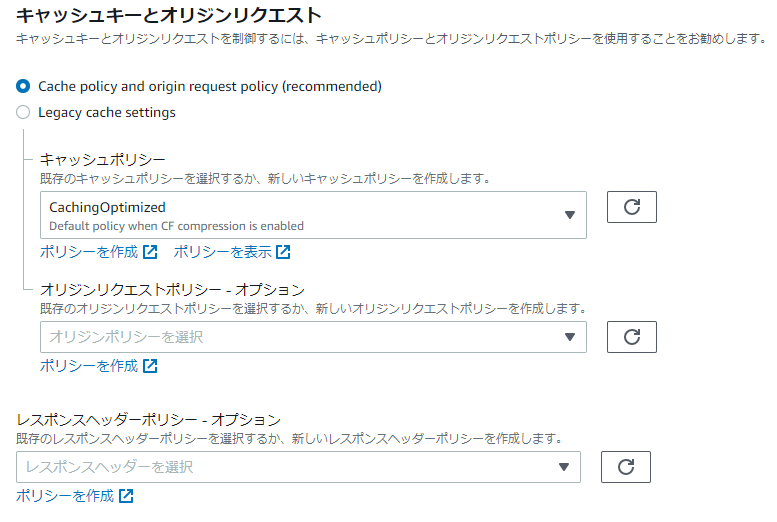Click external-link icon after origin request ポリシーを作成
The image size is (777, 522).
point(150,366)
